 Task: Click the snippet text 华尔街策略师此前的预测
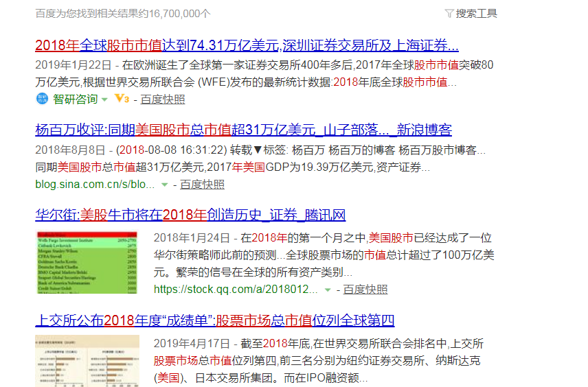point(214,255)
